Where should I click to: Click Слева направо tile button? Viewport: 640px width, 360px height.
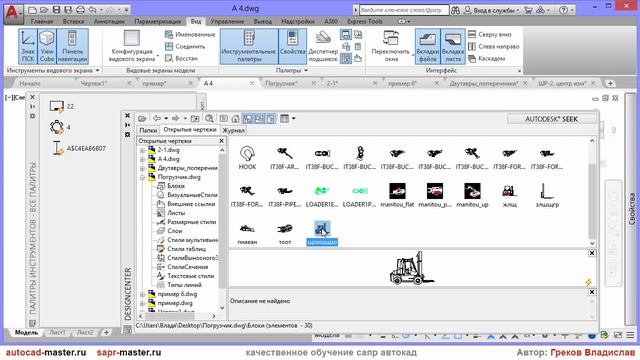point(493,47)
